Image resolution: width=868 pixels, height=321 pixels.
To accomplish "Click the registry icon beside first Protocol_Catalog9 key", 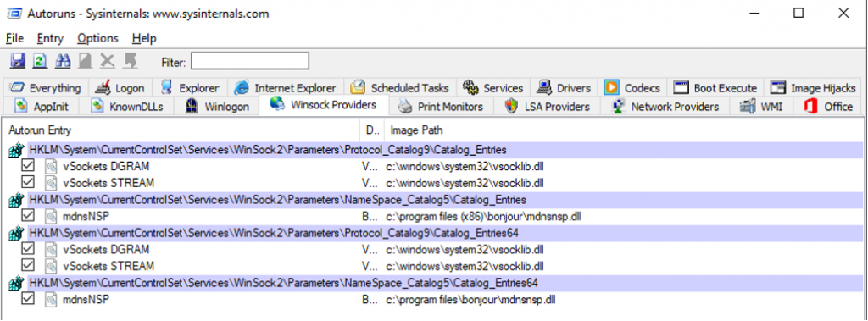I will (x=17, y=151).
